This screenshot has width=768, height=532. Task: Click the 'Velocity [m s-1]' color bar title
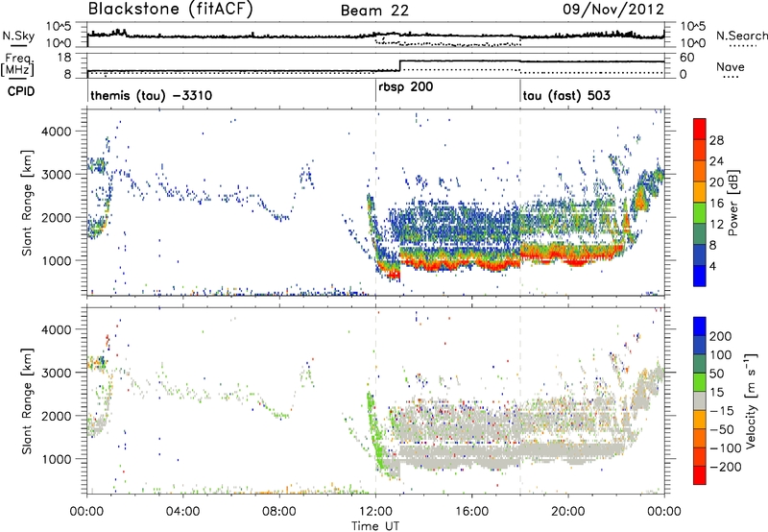[750, 400]
